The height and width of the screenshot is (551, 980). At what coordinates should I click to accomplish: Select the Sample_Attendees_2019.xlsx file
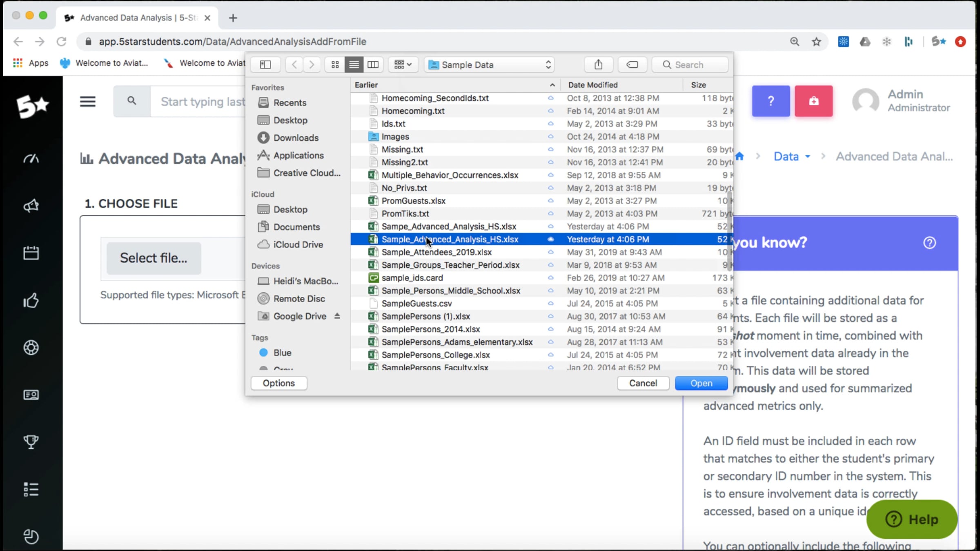(436, 252)
